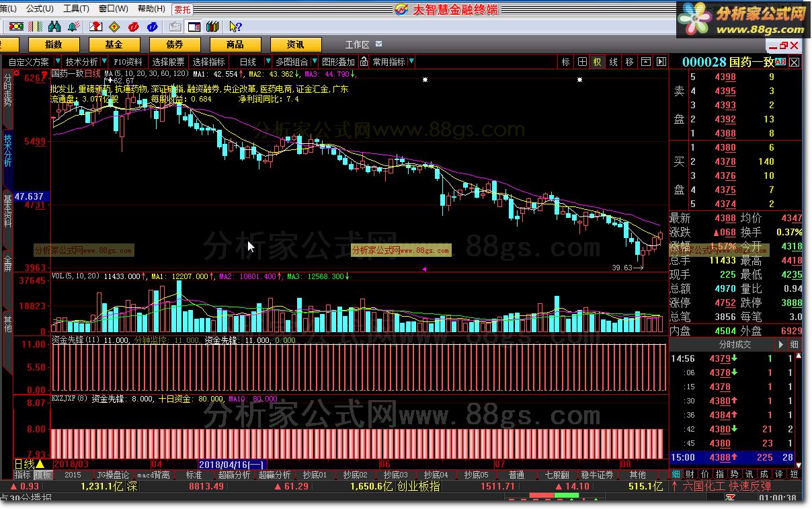812x509 pixels.
Task: Click the yellow 基金 button
Action: (x=114, y=44)
